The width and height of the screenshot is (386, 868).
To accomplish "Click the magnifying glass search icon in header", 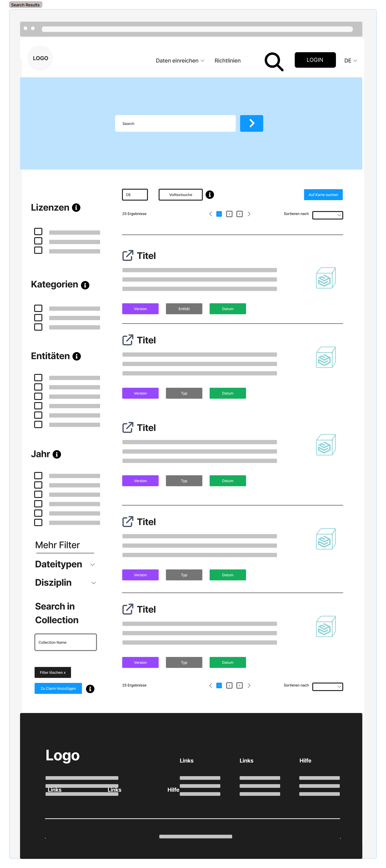I will click(274, 61).
